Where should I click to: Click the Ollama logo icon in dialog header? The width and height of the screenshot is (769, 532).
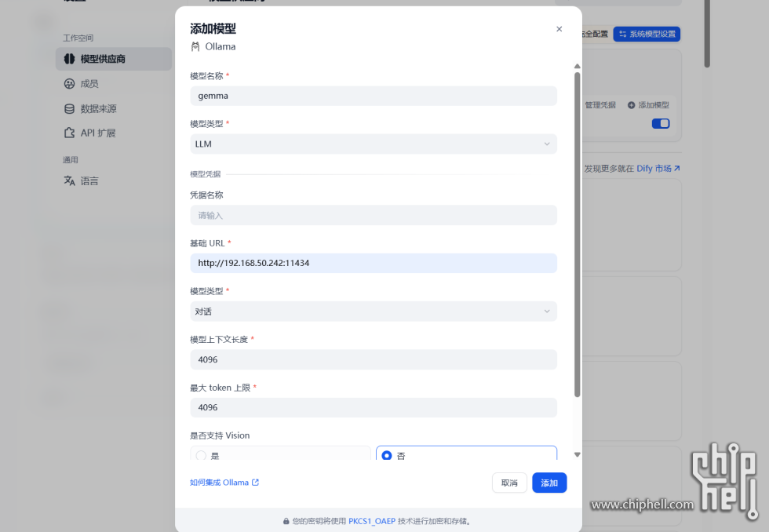[195, 46]
